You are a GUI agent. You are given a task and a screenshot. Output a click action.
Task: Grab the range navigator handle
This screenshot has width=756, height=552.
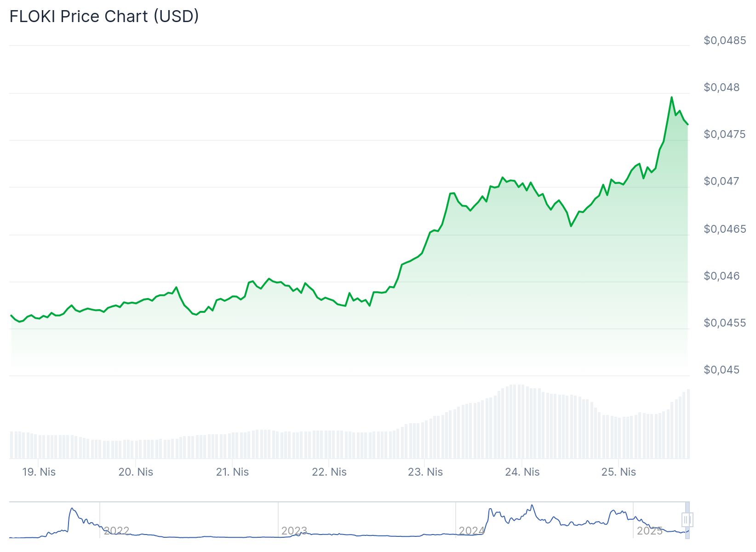[687, 520]
